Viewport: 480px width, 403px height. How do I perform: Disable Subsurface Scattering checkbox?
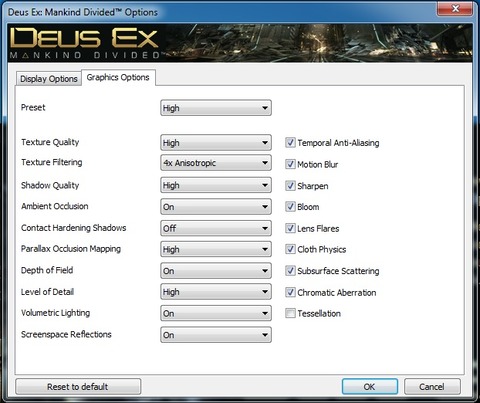(290, 271)
